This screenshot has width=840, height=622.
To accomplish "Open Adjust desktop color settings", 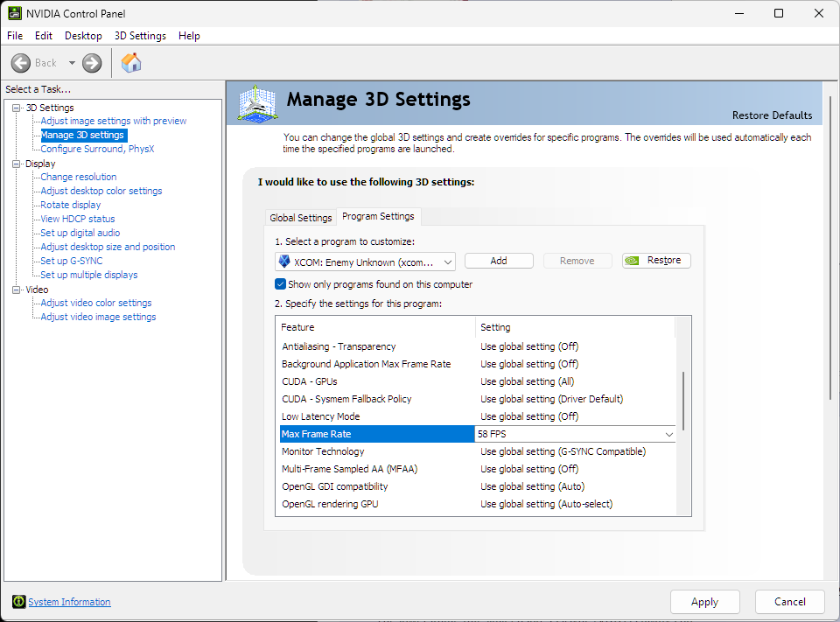I will tap(101, 191).
